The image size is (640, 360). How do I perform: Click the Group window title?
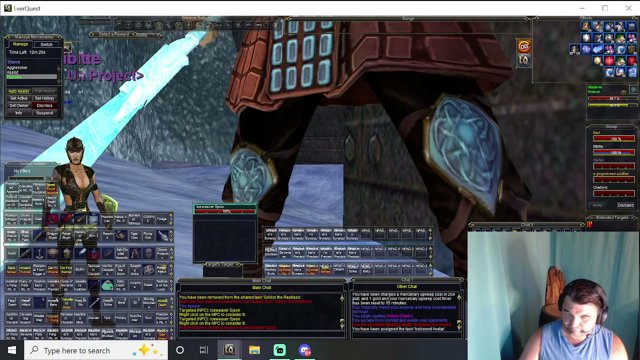click(611, 127)
